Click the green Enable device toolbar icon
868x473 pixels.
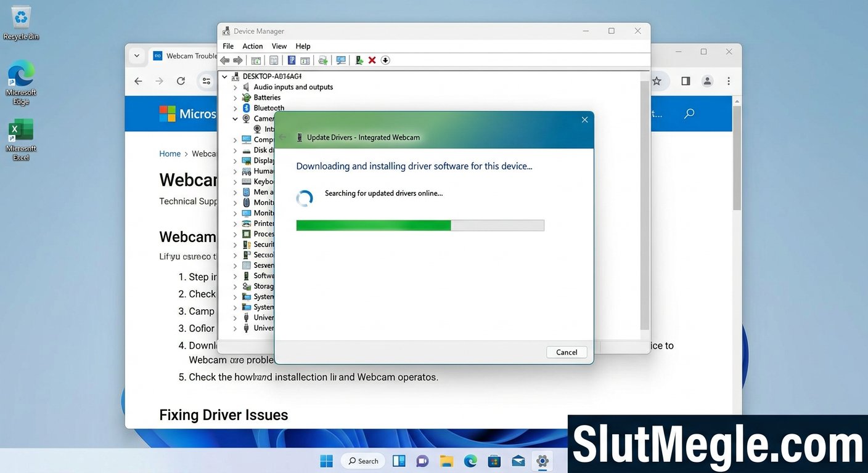tap(359, 60)
